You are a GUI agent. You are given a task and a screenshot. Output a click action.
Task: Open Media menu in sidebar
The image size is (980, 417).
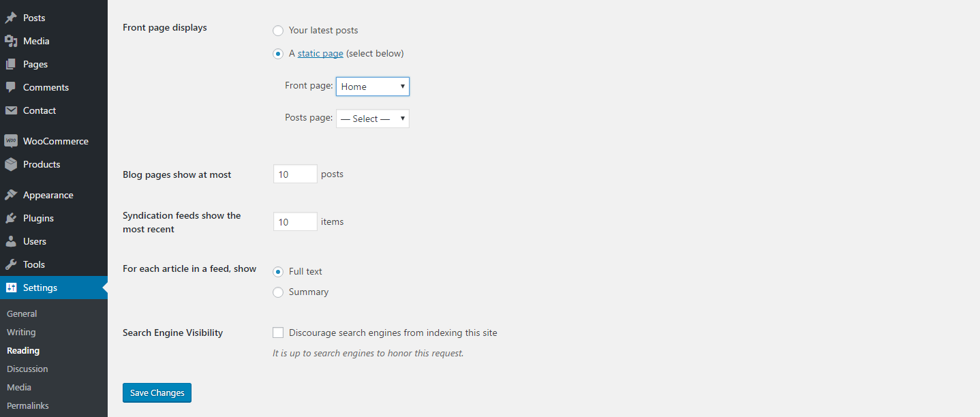pyautogui.click(x=36, y=41)
